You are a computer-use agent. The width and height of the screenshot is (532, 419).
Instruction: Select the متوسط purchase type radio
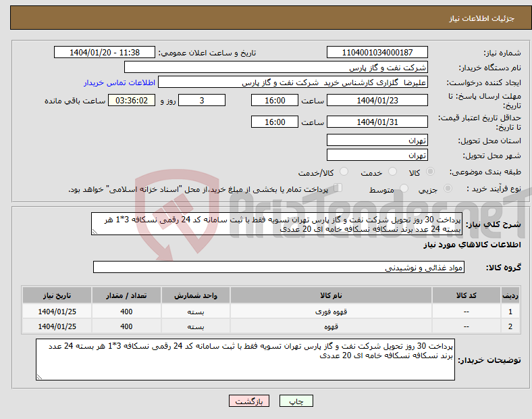click(404, 188)
